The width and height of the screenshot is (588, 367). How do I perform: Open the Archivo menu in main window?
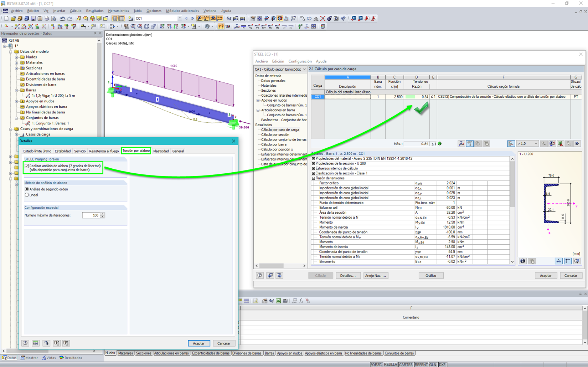[16, 11]
